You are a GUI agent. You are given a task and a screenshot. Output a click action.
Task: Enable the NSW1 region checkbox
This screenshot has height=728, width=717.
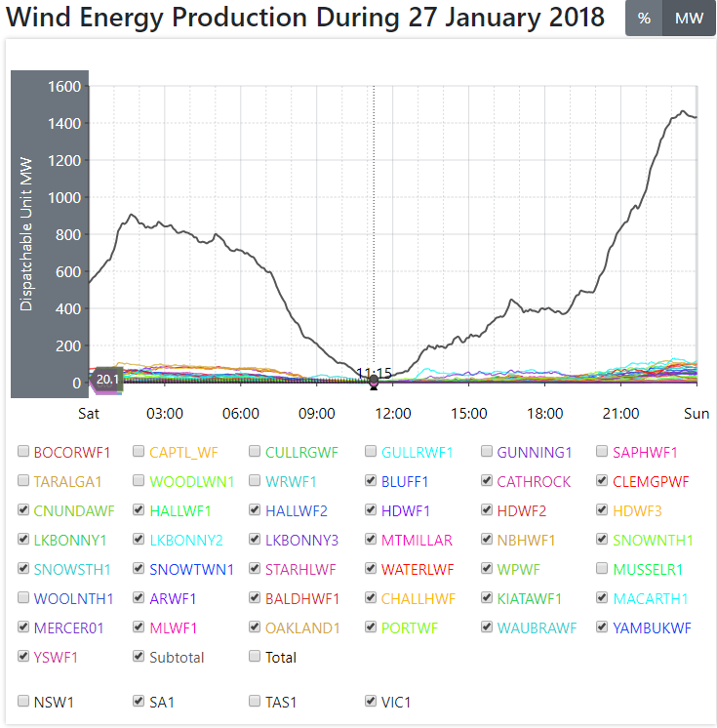point(23,701)
